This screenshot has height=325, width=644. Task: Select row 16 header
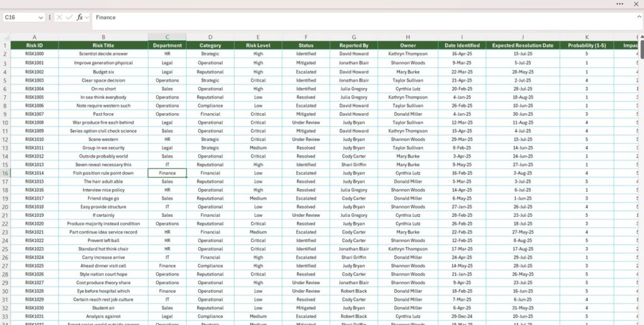5,173
